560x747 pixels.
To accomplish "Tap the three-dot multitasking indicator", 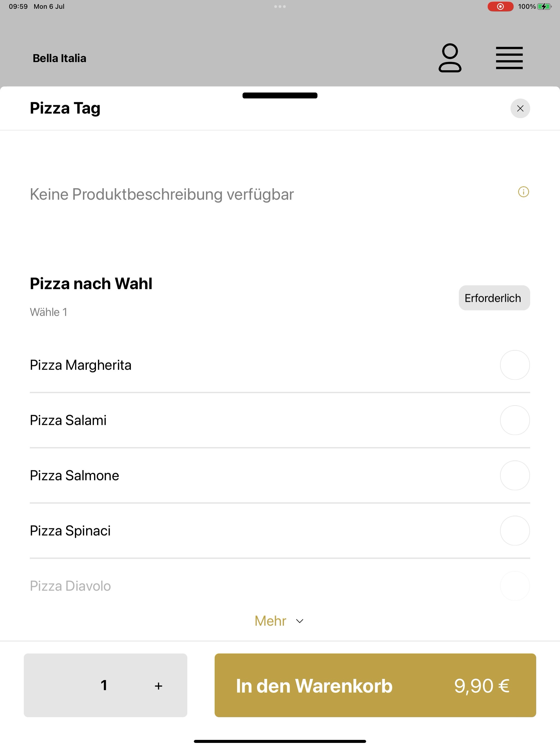I will click(280, 6).
